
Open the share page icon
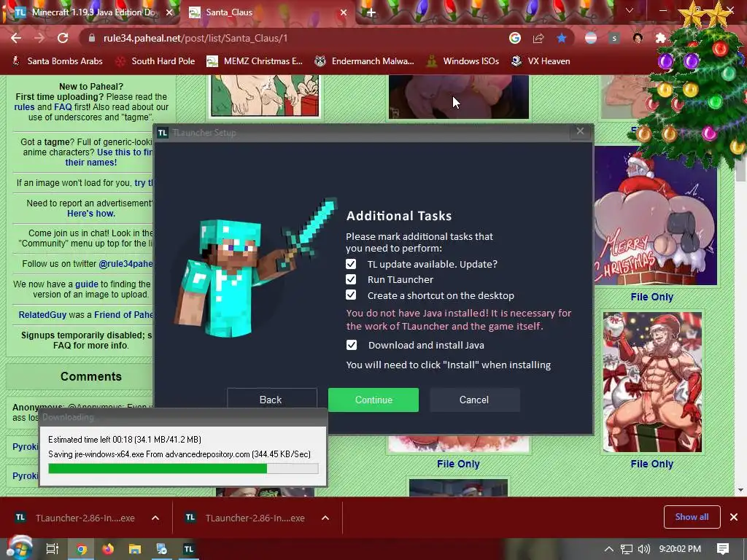(x=538, y=38)
